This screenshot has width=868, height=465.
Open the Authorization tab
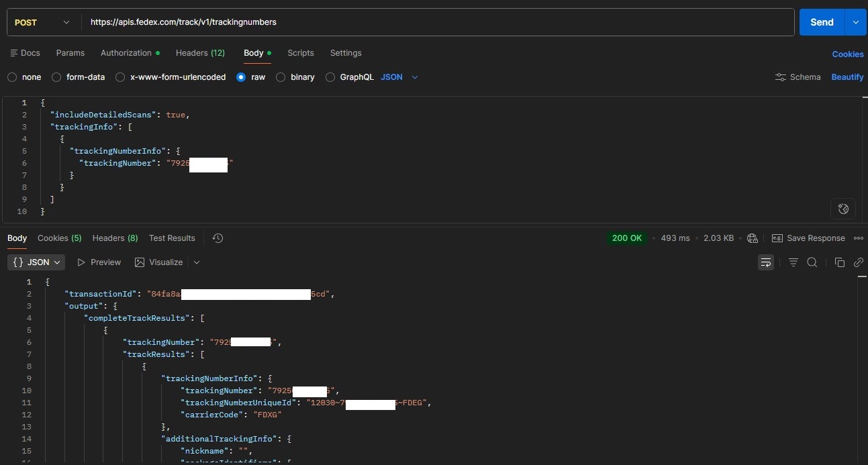click(130, 53)
